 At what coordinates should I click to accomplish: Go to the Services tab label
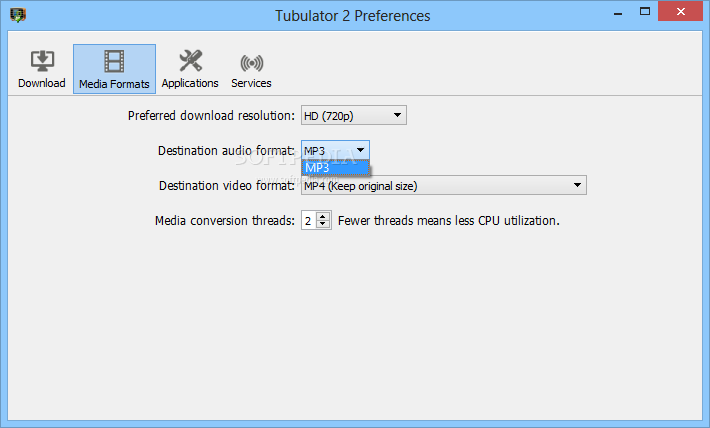click(251, 83)
